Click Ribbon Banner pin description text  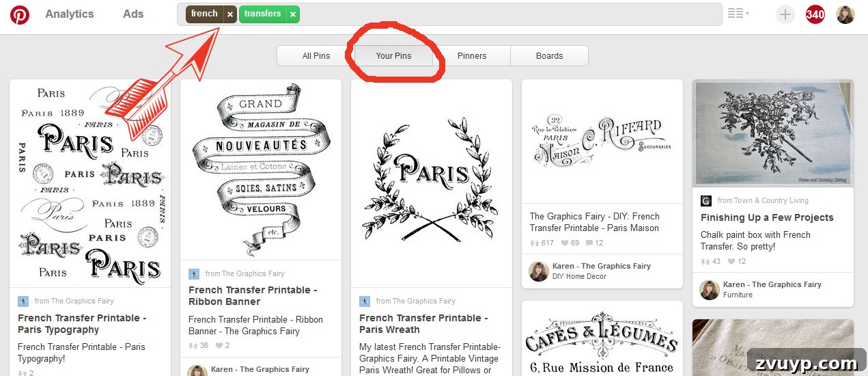255,325
